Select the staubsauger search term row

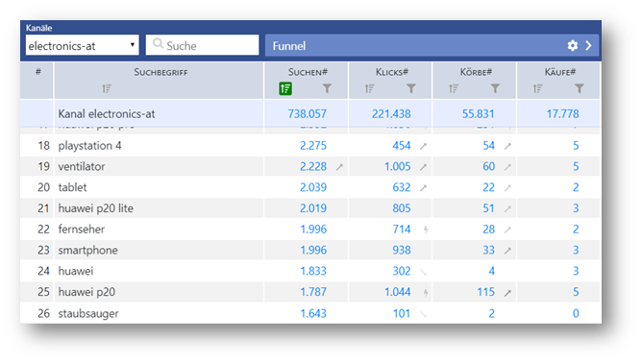tap(310, 313)
